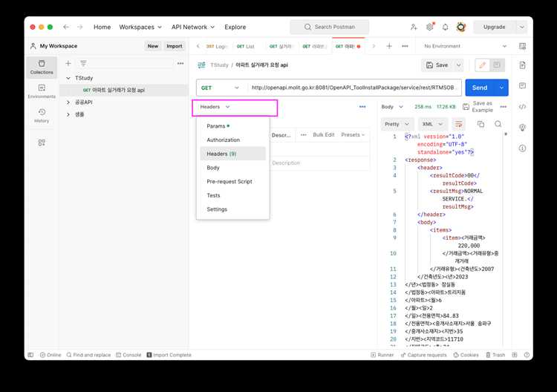Open the request section three-dot menu
557x392 pixels.
click(x=362, y=106)
